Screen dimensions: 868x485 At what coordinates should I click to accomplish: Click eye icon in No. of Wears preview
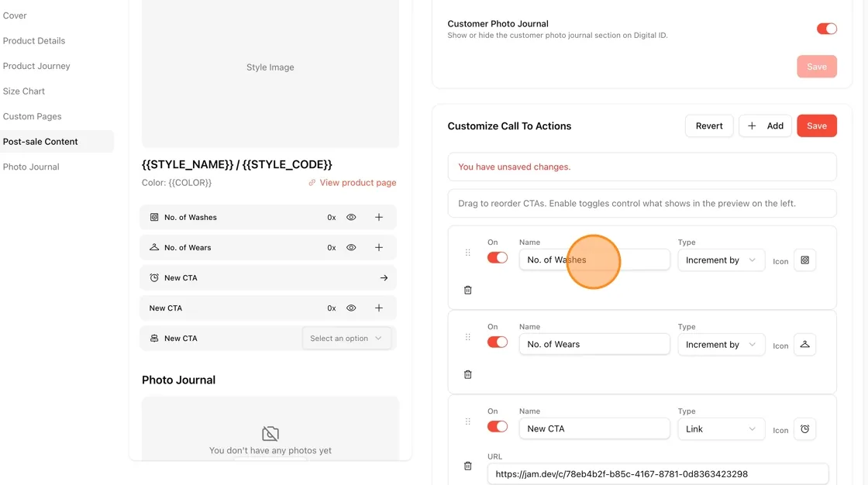[x=351, y=247]
